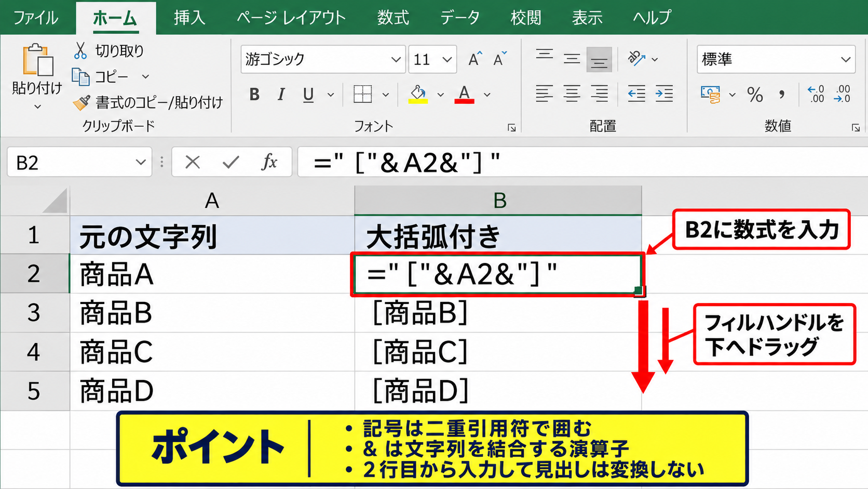Apply the accounting number format icon
The width and height of the screenshot is (868, 489).
pyautogui.click(x=710, y=95)
